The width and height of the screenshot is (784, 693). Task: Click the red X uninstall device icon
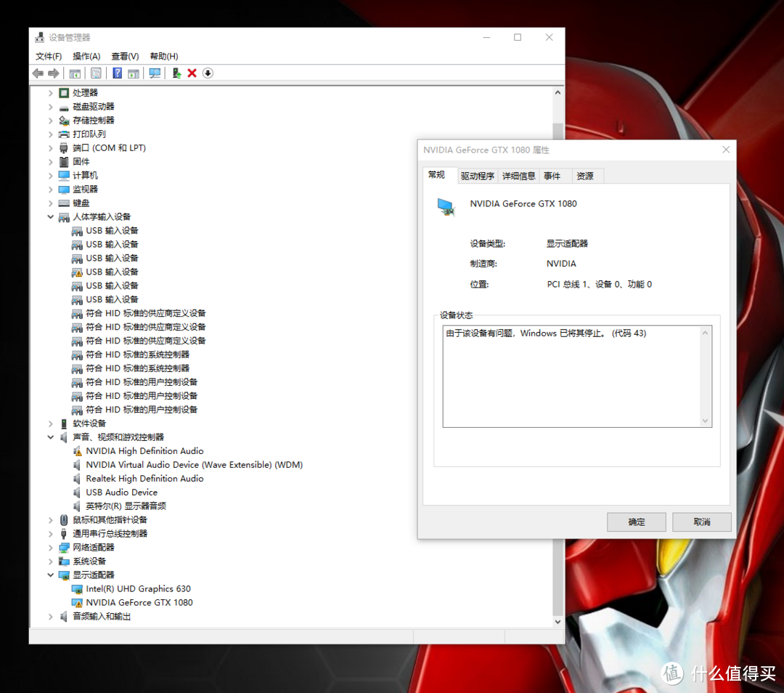(x=192, y=73)
